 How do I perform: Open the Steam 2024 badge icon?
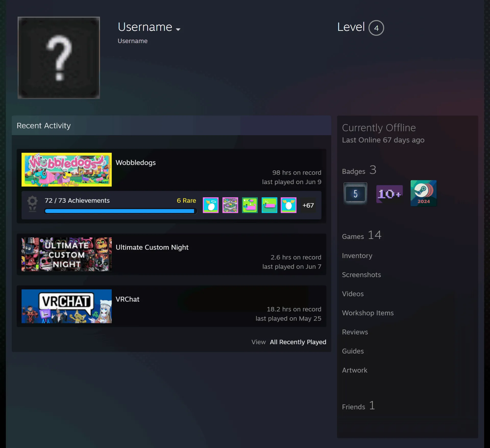point(424,193)
